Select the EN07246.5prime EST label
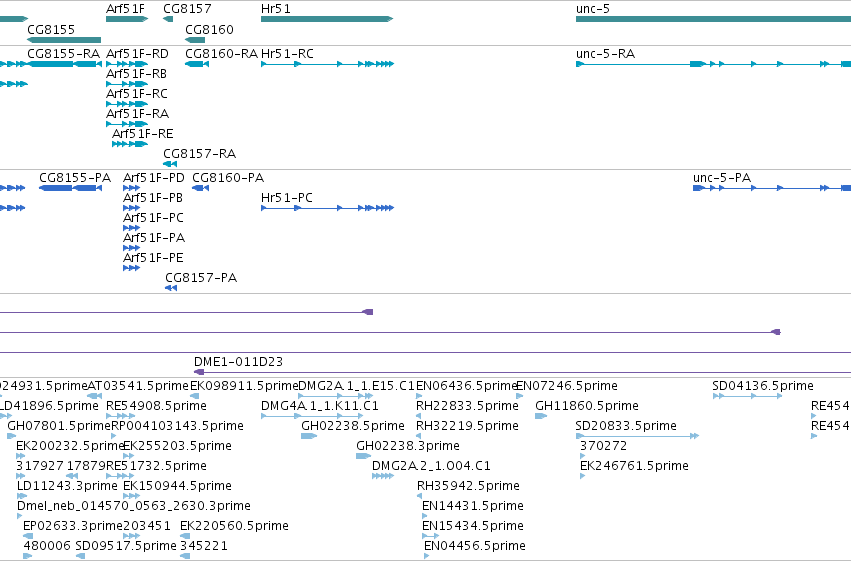The width and height of the screenshot is (851, 561). (x=567, y=386)
